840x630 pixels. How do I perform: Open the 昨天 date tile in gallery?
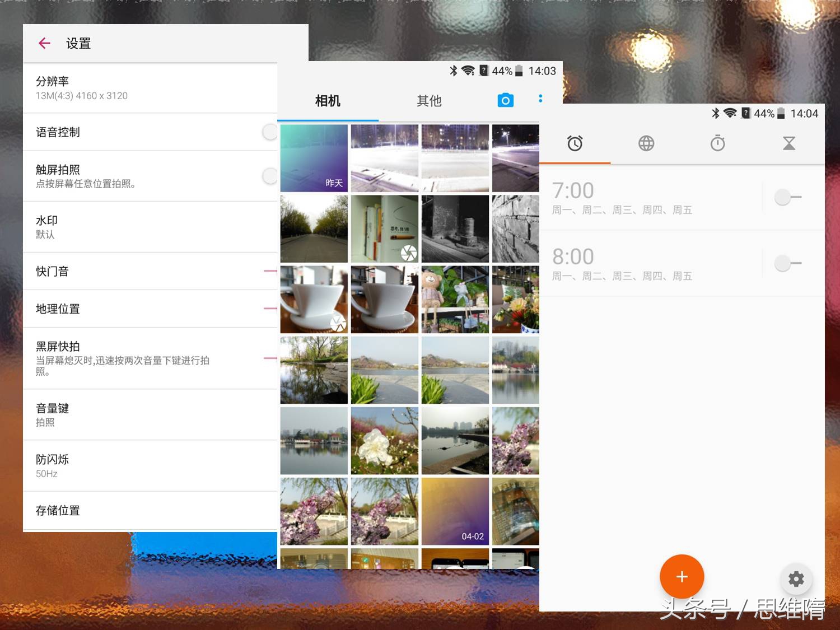click(x=314, y=158)
